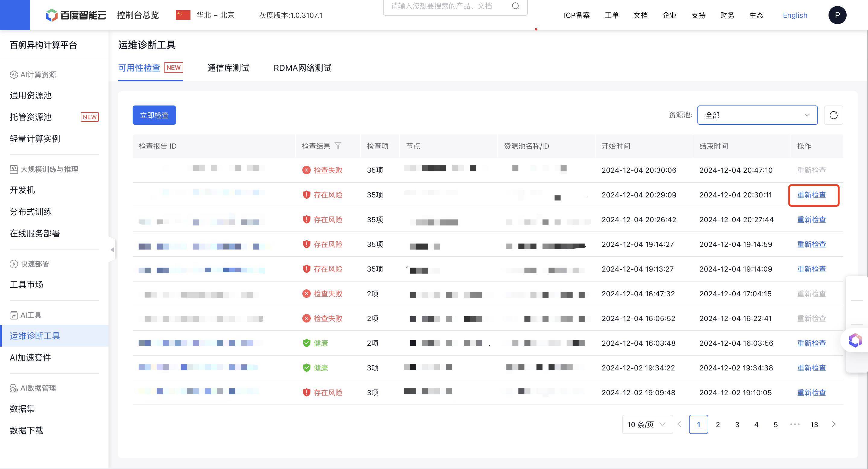Screen dimensions: 868x469
Task: Open 企业 in the top navigation
Action: tap(669, 15)
